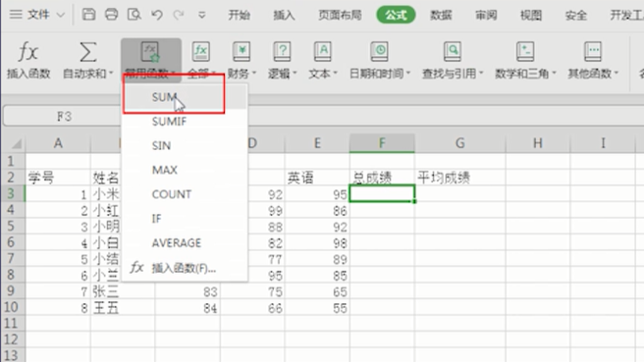Image resolution: width=644 pixels, height=362 pixels.
Task: Expand the arrow next to 文件
Action: (61, 15)
